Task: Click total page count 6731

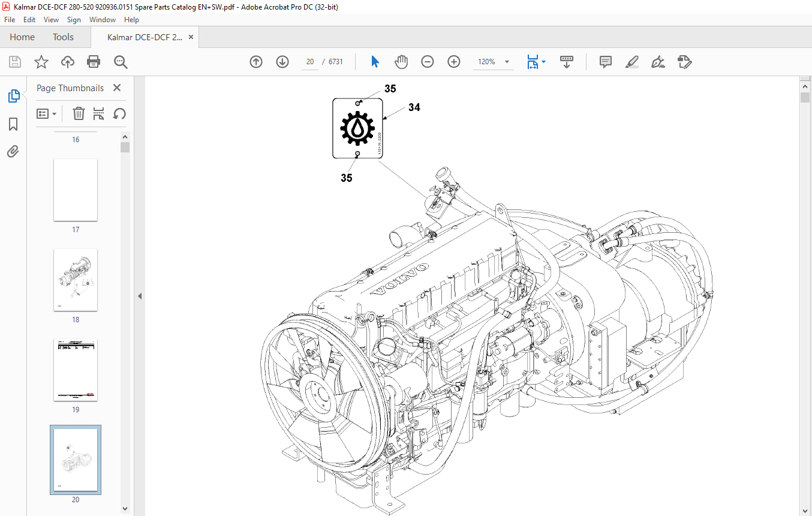Action: (x=336, y=62)
